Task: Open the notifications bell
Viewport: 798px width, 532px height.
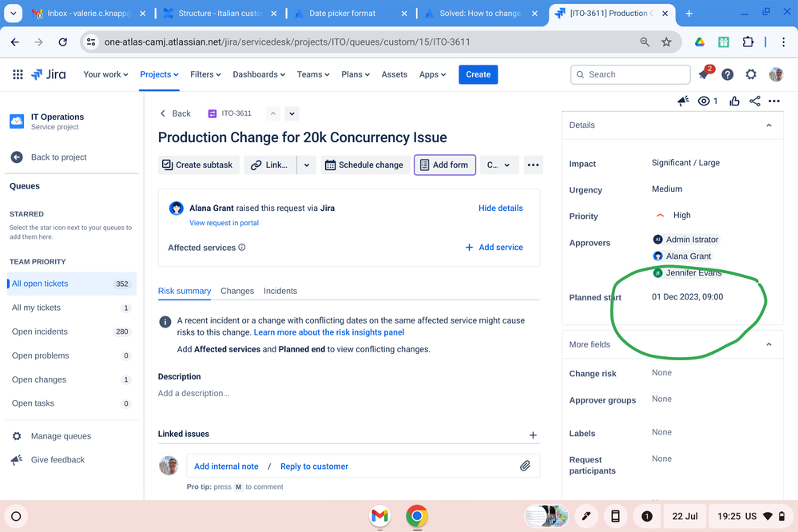Action: pos(705,74)
